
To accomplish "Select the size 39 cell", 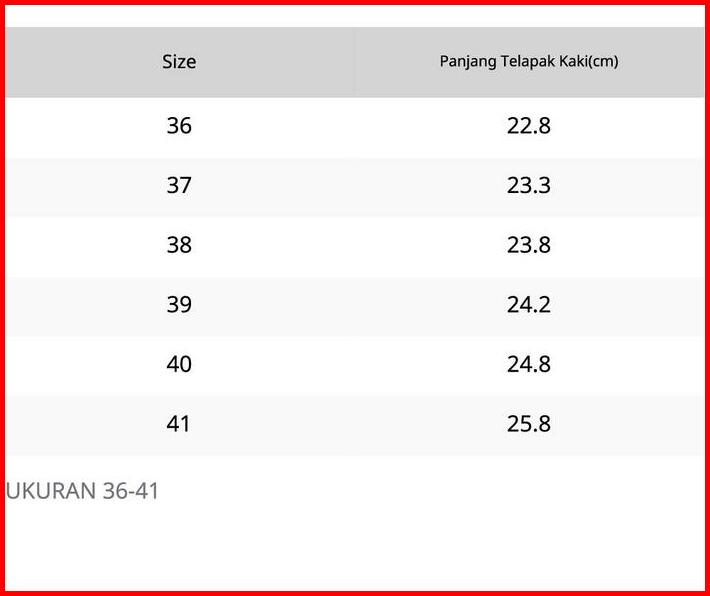I will [179, 305].
